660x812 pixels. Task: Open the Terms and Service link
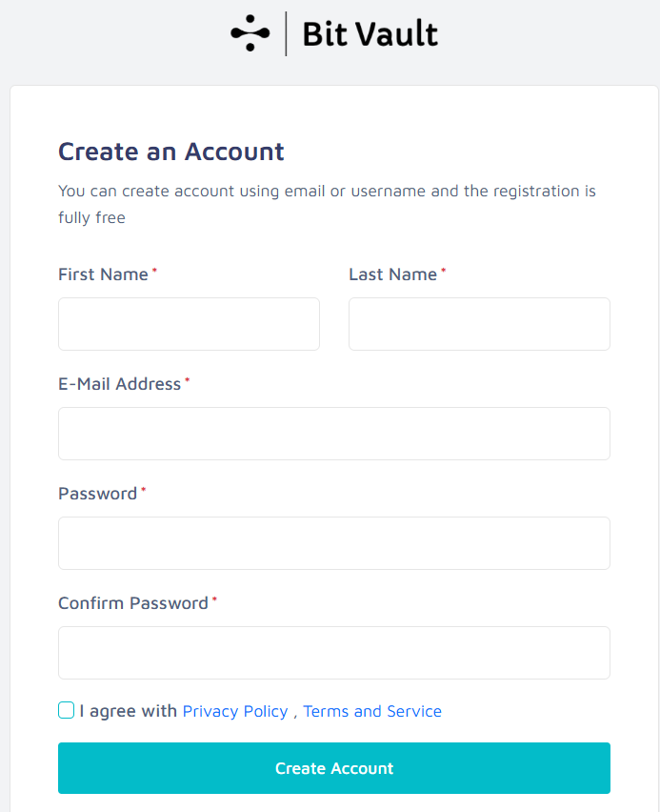coord(372,711)
